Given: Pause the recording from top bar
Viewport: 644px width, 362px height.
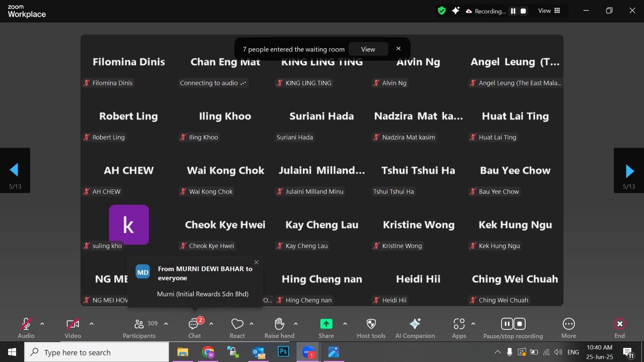Looking at the screenshot, I should coord(513,11).
